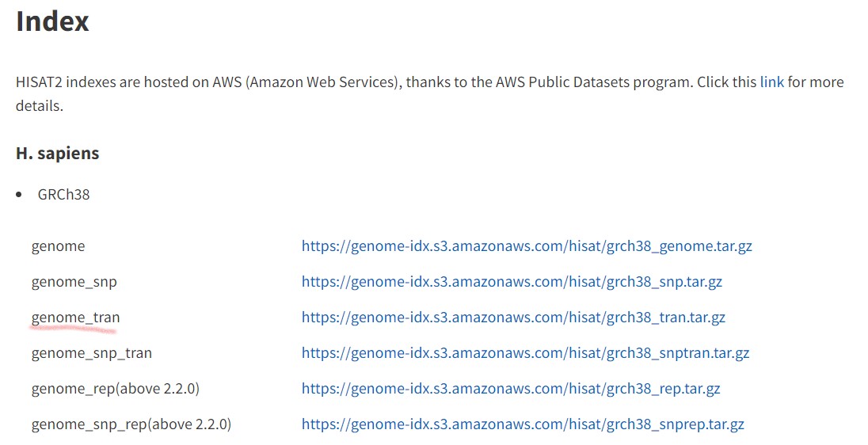868x445 pixels.
Task: Click the H. sapiens section heading
Action: coord(58,153)
